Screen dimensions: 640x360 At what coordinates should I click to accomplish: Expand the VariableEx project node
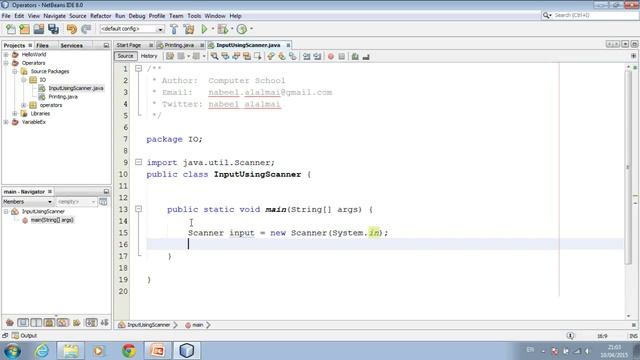(6, 122)
